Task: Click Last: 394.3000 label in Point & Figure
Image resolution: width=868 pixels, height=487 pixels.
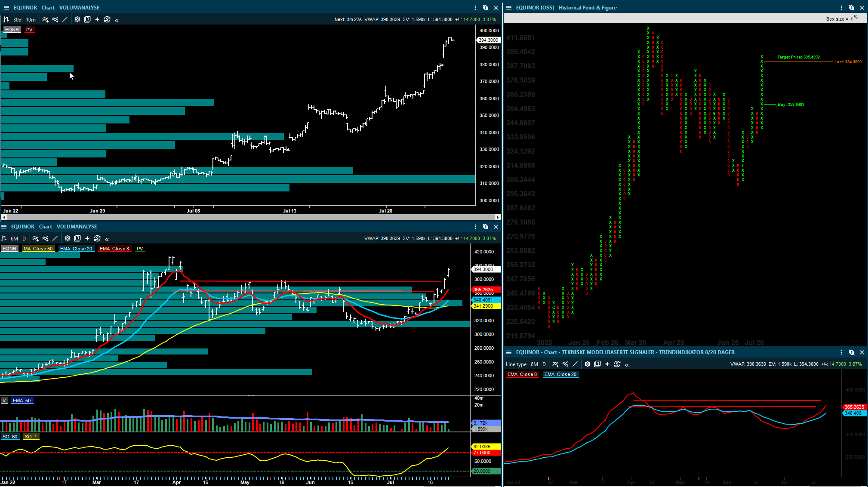Action: tap(848, 62)
